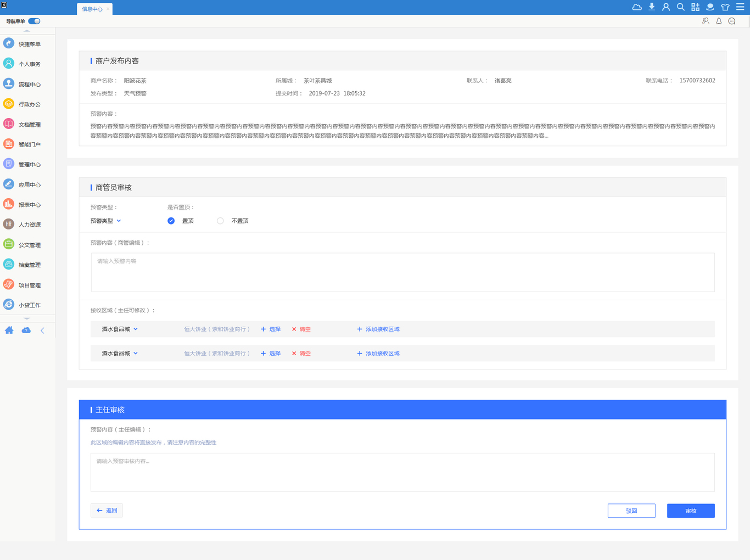Expand first 酒水食品城 dropdown

pyautogui.click(x=120, y=329)
